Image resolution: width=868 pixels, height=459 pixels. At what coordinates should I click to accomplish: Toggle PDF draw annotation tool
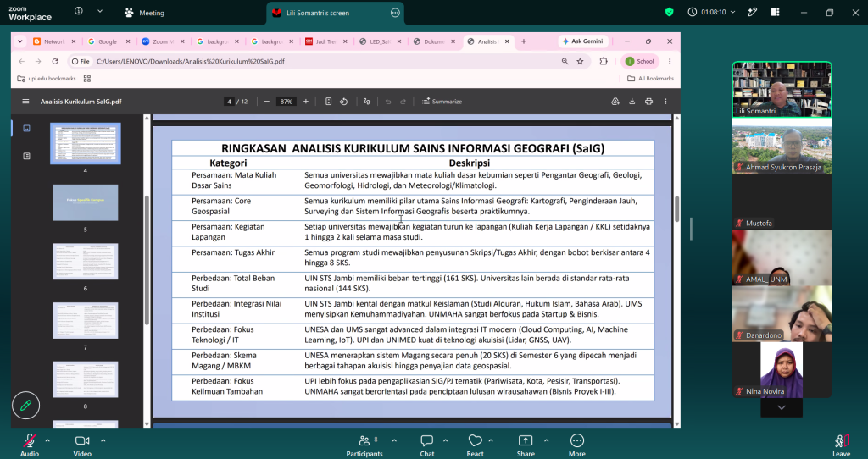366,102
